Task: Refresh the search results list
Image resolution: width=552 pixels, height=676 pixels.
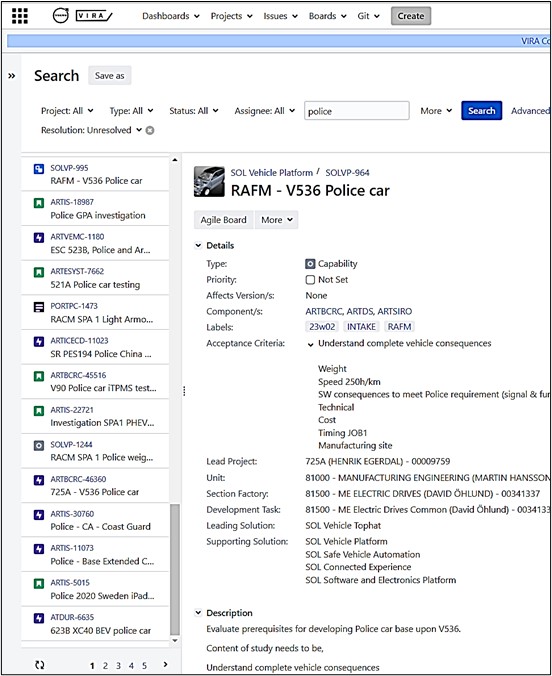Action: tap(40, 665)
